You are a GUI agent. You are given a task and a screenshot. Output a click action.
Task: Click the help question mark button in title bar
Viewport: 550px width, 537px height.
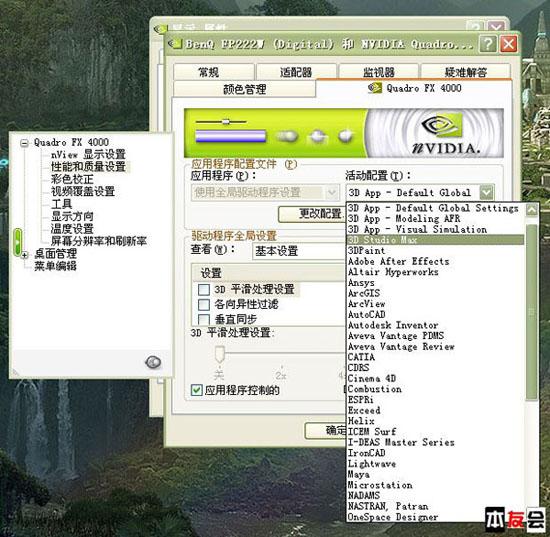[488, 44]
